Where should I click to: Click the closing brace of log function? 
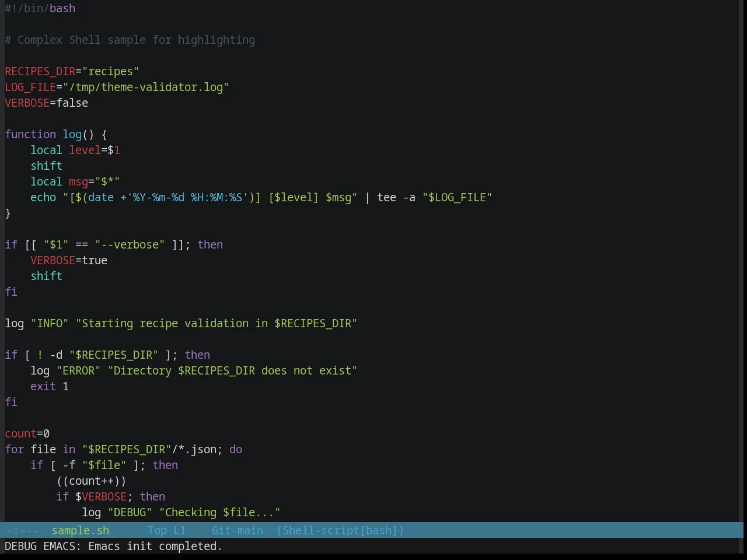pos(8,213)
